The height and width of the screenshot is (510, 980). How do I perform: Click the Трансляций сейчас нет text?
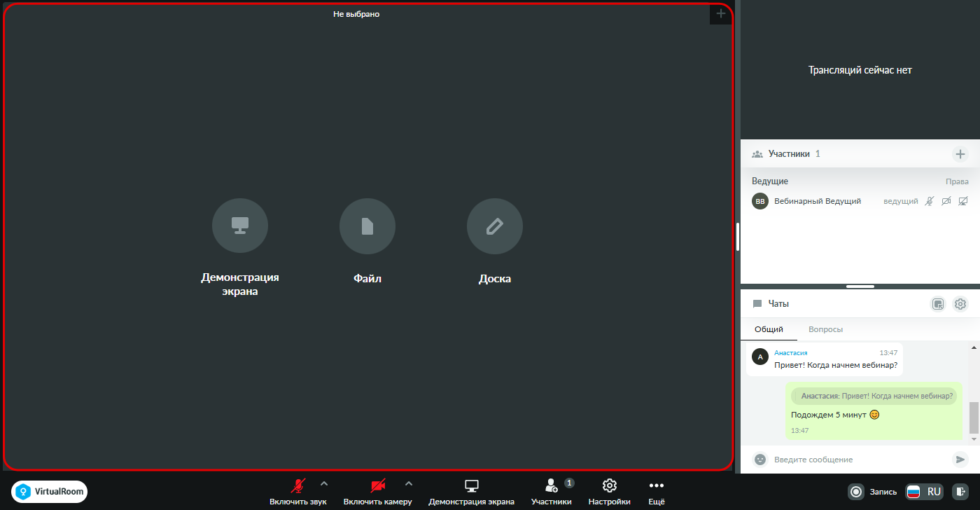(860, 70)
